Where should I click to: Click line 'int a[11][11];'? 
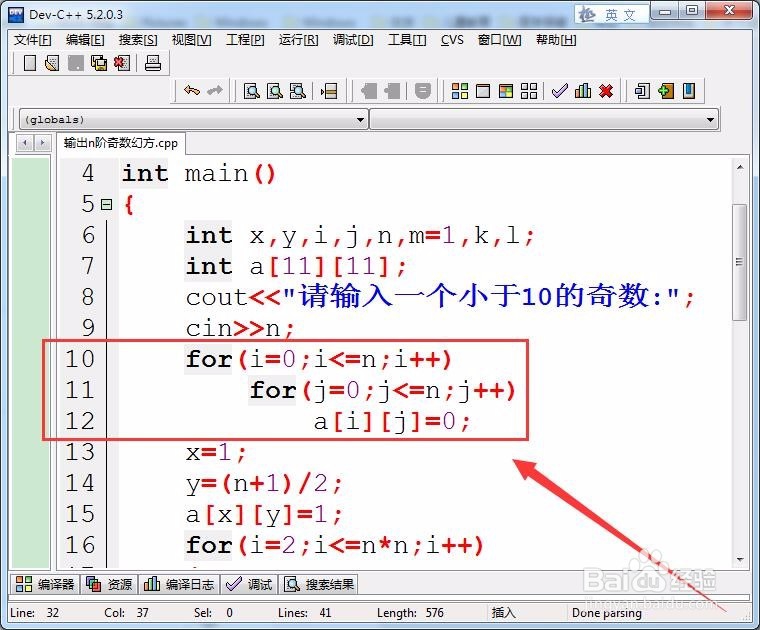[296, 267]
